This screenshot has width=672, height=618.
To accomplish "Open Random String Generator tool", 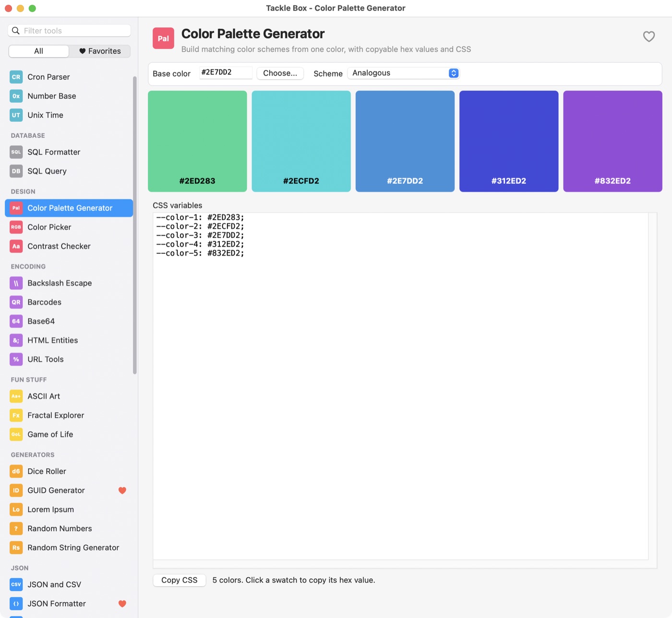I will pos(69,547).
